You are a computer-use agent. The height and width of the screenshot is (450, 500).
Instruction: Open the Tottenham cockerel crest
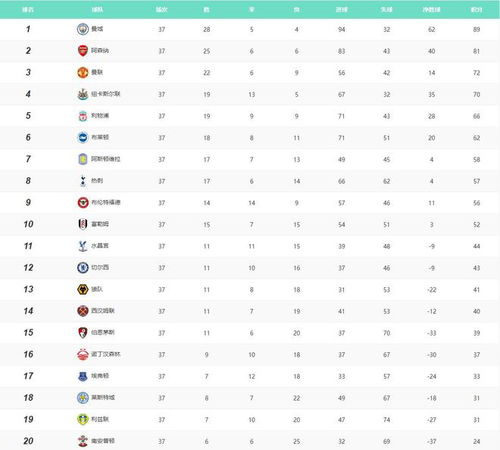click(83, 181)
